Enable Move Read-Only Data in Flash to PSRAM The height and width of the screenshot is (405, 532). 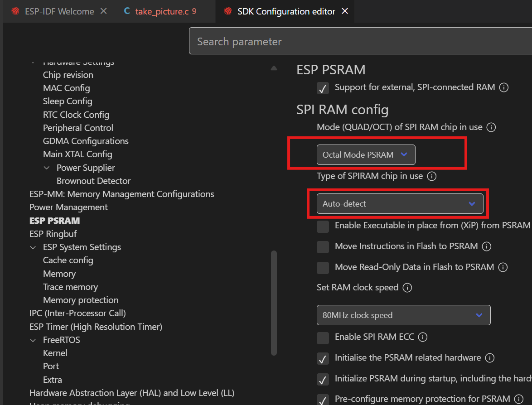323,268
